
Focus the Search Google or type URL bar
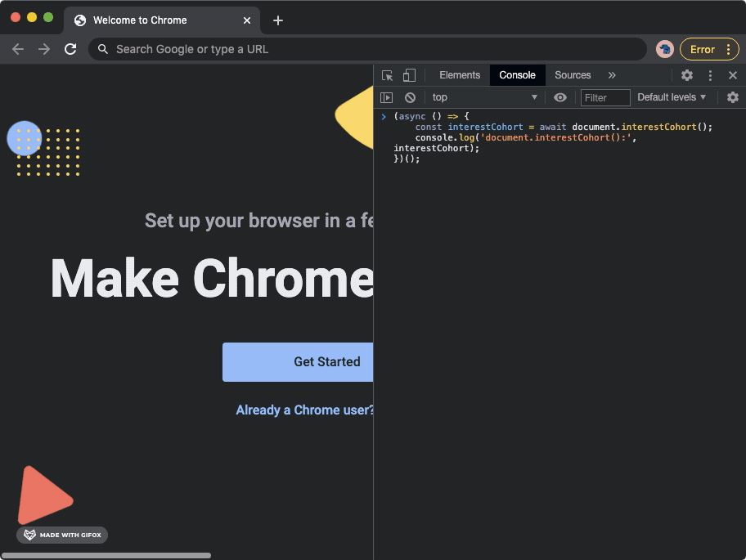pyautogui.click(x=367, y=49)
